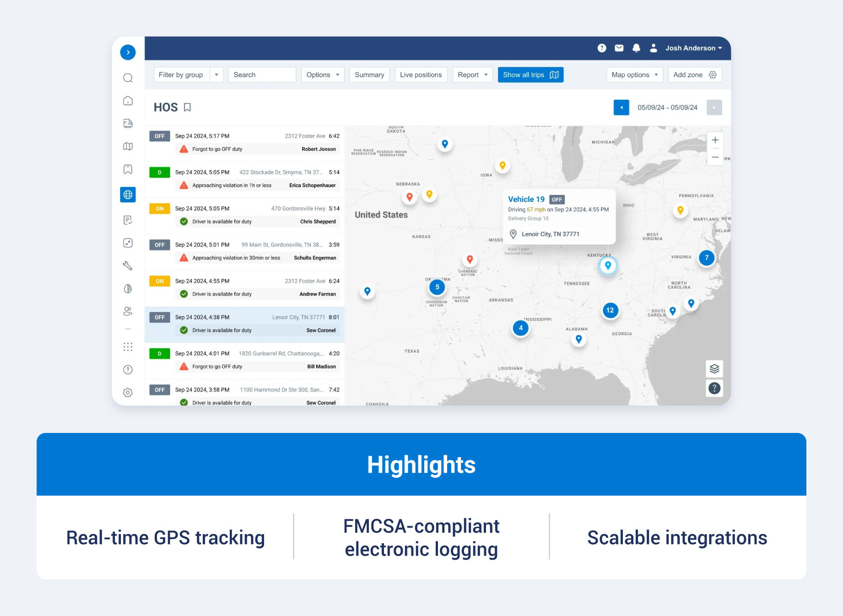
Task: Open notifications via the bell icon
Action: pyautogui.click(x=636, y=48)
